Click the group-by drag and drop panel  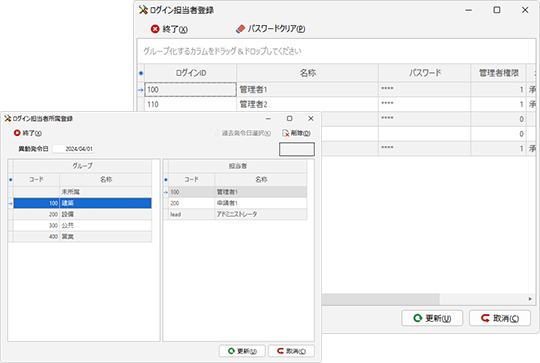tap(336, 51)
